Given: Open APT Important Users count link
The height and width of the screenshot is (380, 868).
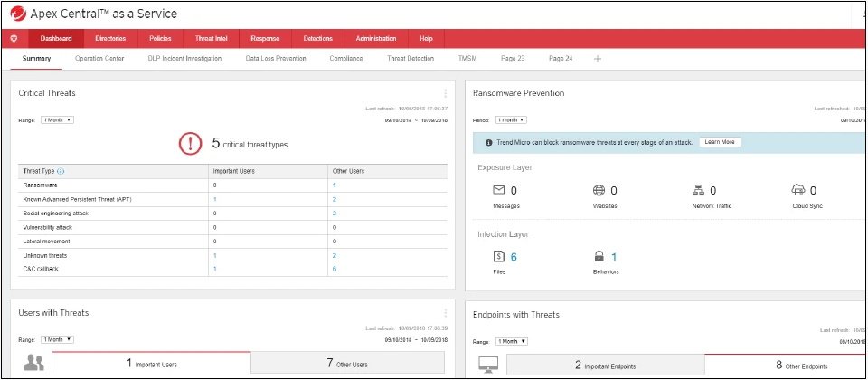Looking at the screenshot, I should pyautogui.click(x=215, y=199).
